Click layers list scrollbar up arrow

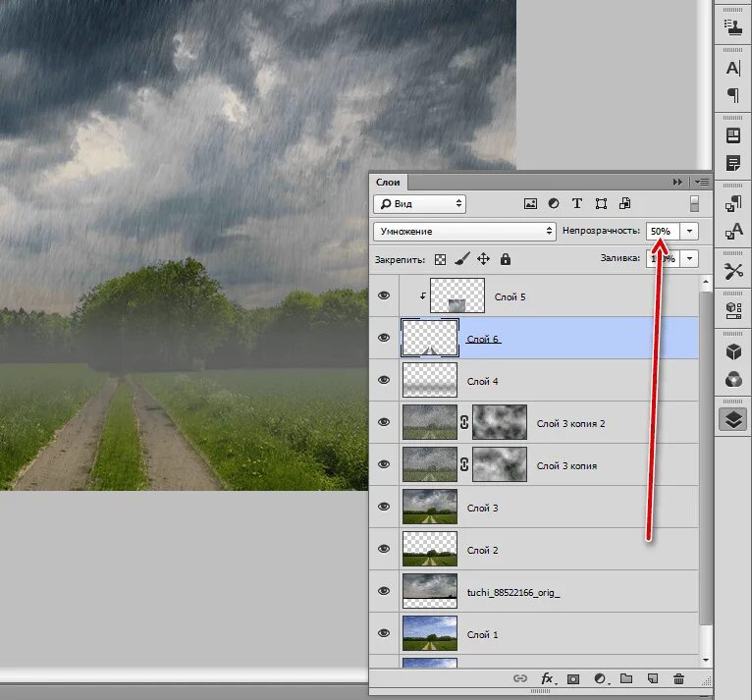(706, 282)
